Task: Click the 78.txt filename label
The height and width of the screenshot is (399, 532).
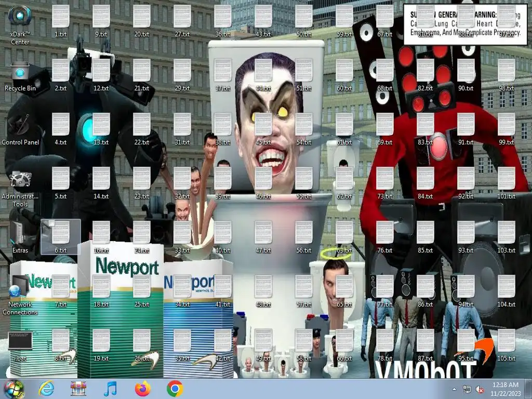Action: pos(385,358)
